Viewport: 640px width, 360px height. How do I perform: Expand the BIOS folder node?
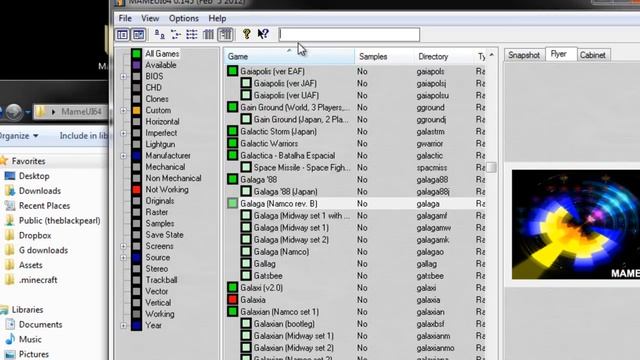[124, 76]
